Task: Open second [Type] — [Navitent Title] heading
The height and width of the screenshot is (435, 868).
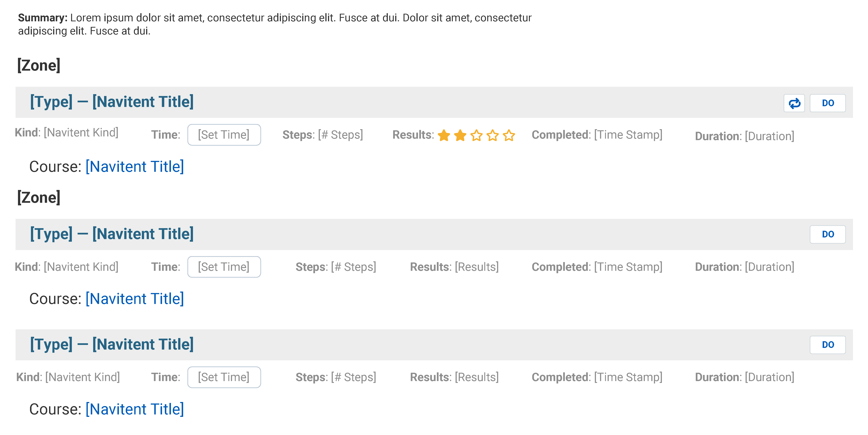Action: (112, 234)
